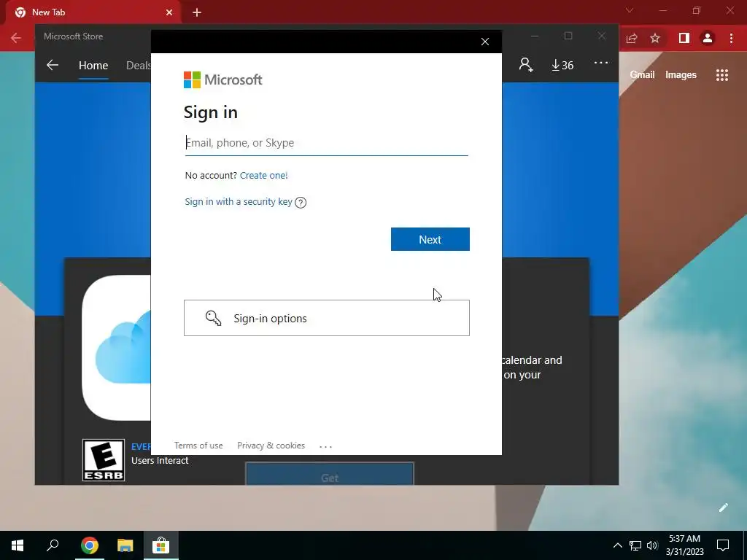Screen dimensions: 747x560
Task: Open the browser profile avatar
Action: point(708,38)
